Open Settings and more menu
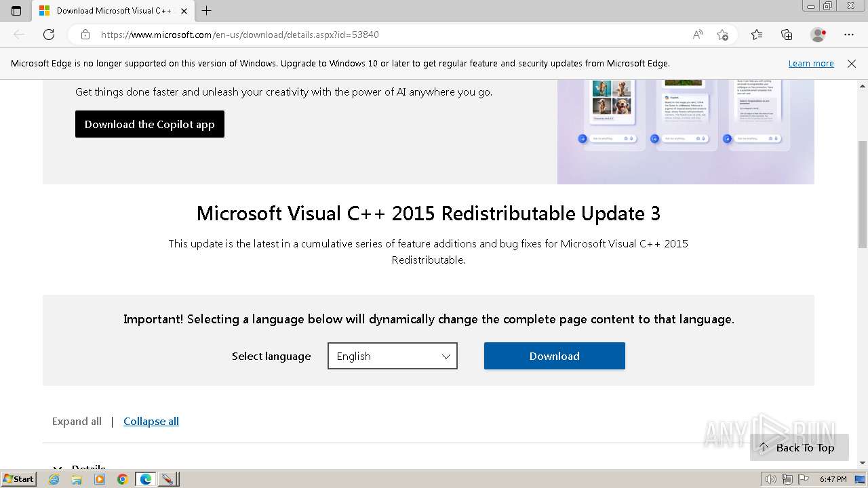 click(849, 35)
